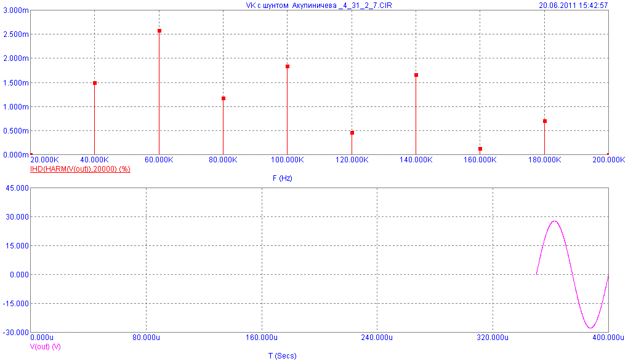Click the 20.000K frequency axis label
Screen dimensions: 628x364
point(45,160)
